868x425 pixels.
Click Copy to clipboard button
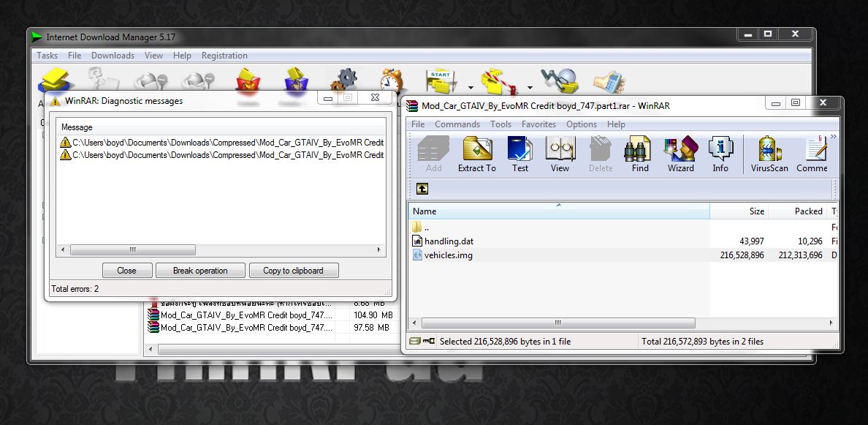point(294,271)
